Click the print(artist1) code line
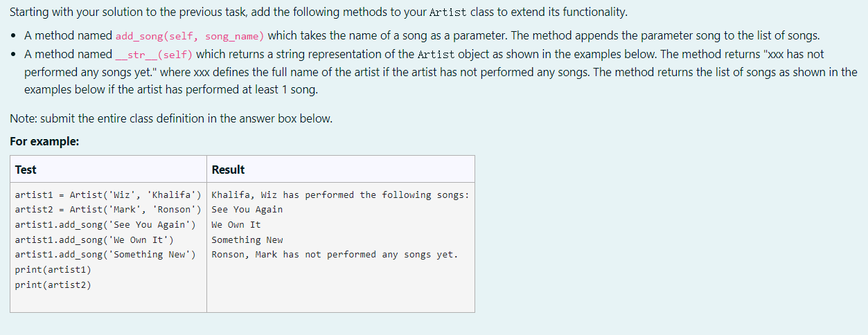This screenshot has height=335, width=868. tap(53, 270)
